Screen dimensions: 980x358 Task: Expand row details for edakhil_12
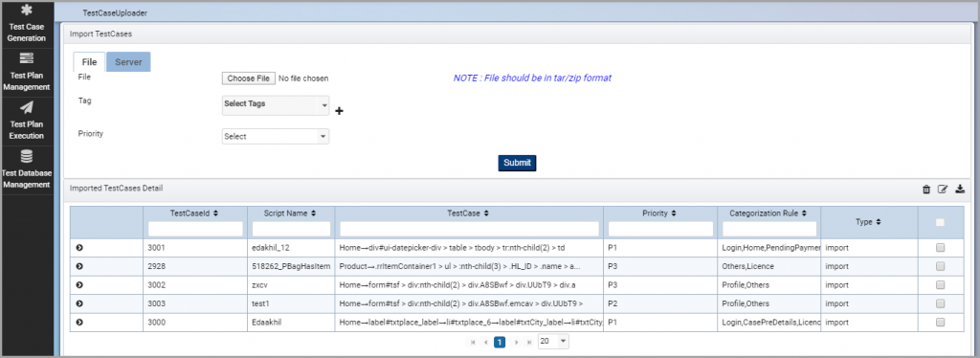coord(79,247)
